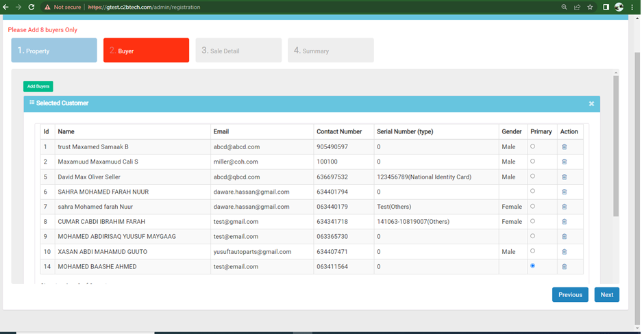Go back in browser history

(x=5, y=7)
